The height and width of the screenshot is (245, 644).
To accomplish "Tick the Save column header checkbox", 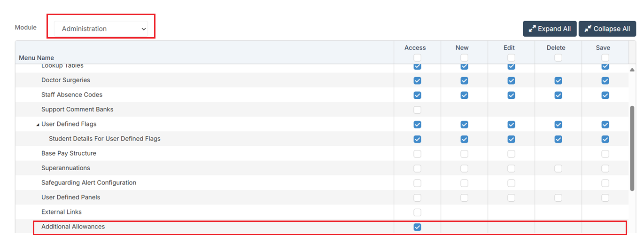I will 605,57.
